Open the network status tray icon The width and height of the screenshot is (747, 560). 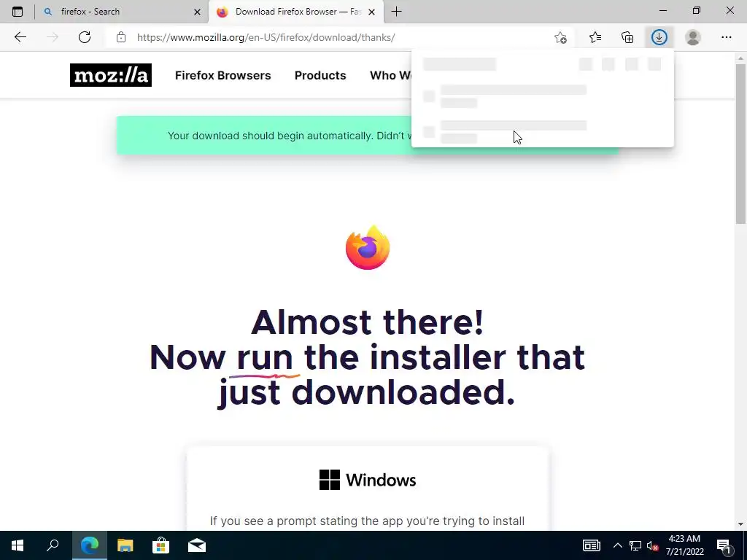(x=635, y=545)
